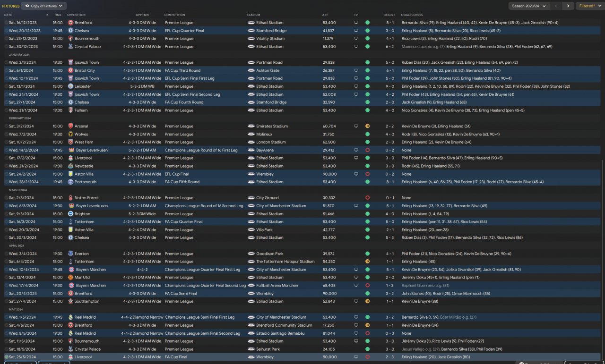The height and width of the screenshot is (364, 605).
Task: Click the Crystal Palace badge on the 30/12/2023 row
Action: tap(70, 47)
